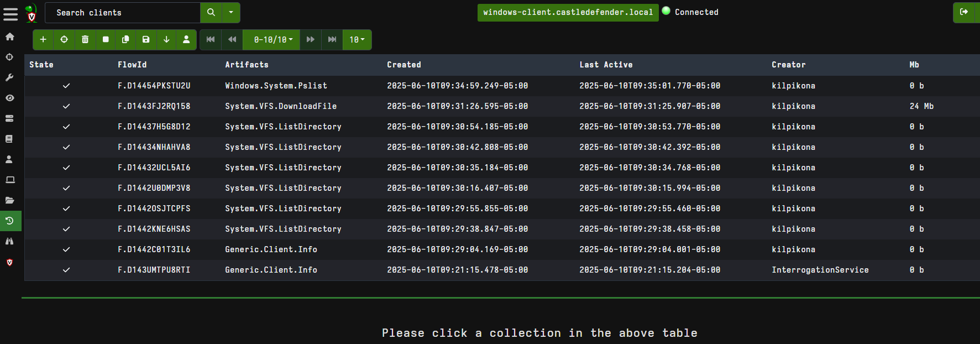Go to previous page of collections
This screenshot has height=344, width=980.
(x=232, y=39)
